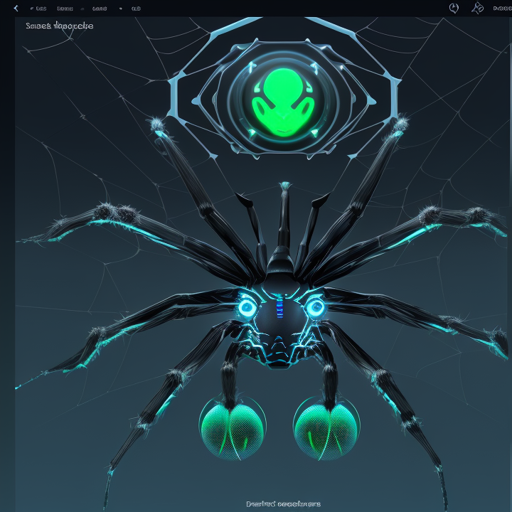Open the short item after the dropdown arrow
512x512 pixels.
(x=136, y=9)
